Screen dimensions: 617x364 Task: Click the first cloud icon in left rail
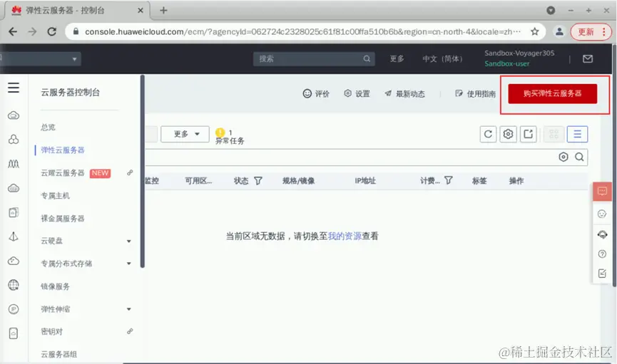pos(14,115)
